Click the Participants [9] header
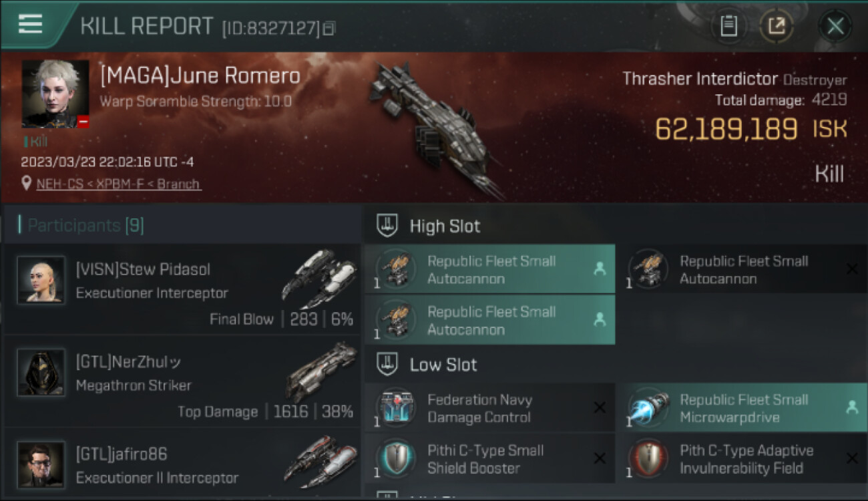This screenshot has height=501, width=868. [85, 225]
